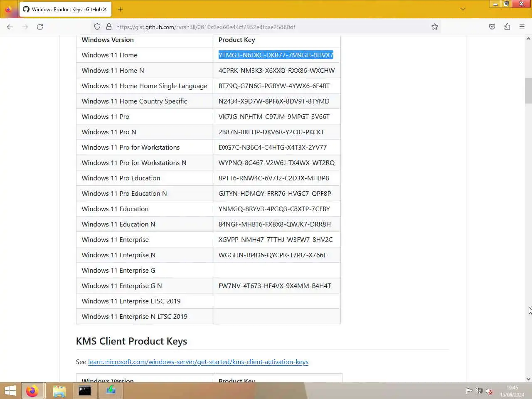This screenshot has height=399, width=532.
Task: Bookmark this page with the star
Action: (x=435, y=27)
